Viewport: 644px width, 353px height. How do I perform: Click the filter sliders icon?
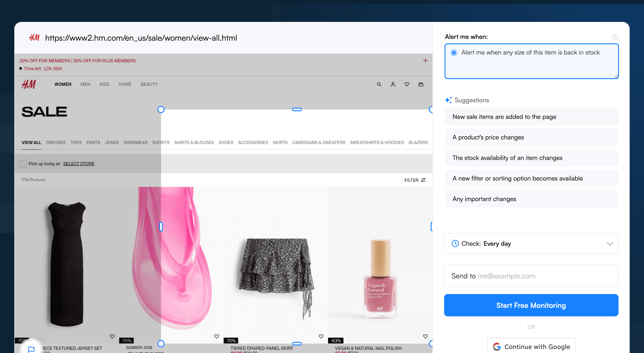tap(423, 180)
